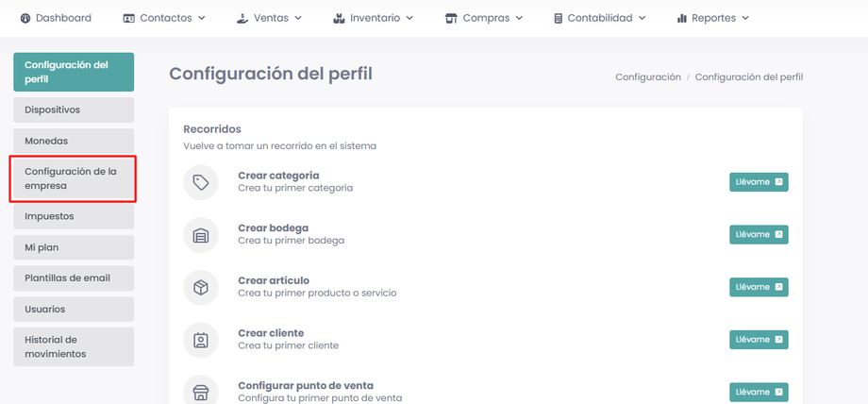868x404 pixels.
Task: Expand the Contactos dropdown chevron
Action: coord(202,18)
